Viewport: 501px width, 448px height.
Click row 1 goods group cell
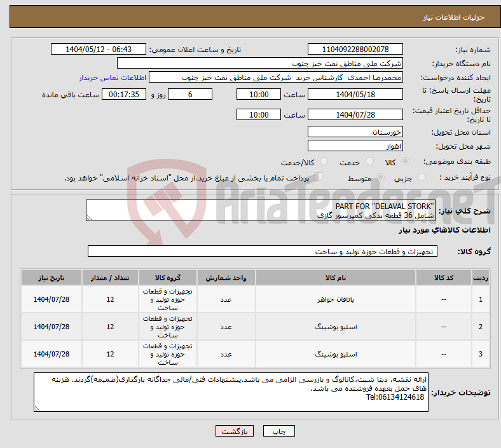pos(168,299)
